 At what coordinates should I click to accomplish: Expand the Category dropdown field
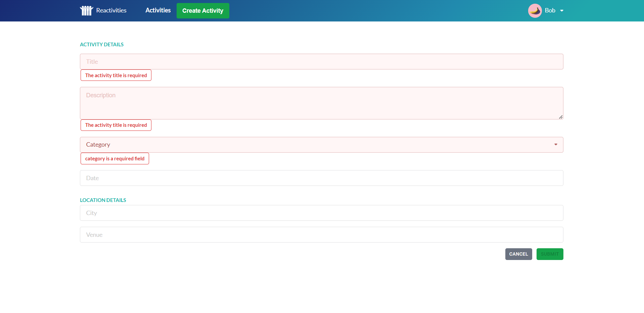point(321,145)
